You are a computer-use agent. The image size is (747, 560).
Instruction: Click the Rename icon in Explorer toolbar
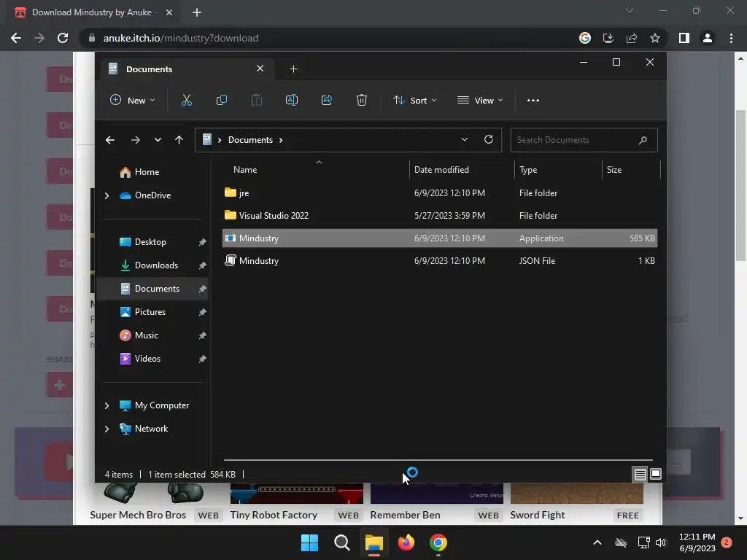(292, 100)
